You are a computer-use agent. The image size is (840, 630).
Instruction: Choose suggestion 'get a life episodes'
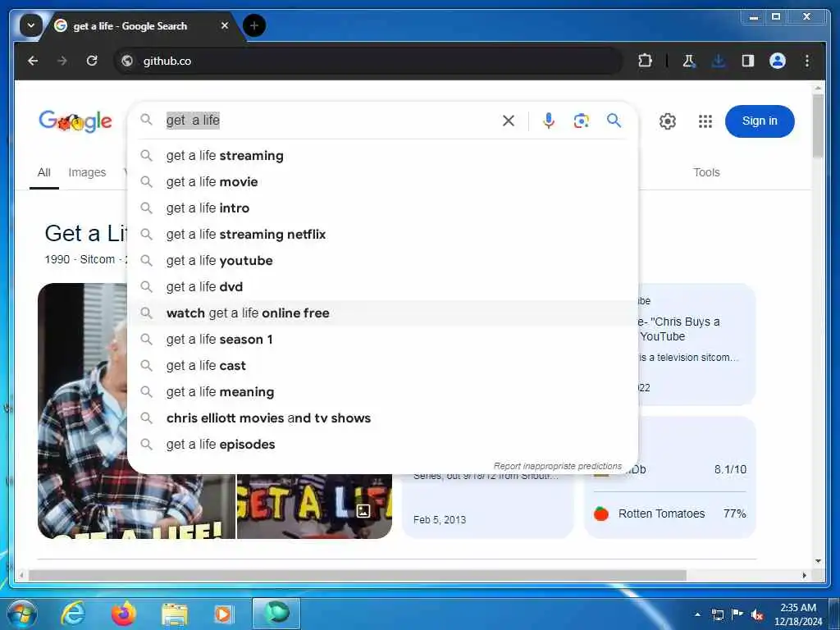pos(382,445)
